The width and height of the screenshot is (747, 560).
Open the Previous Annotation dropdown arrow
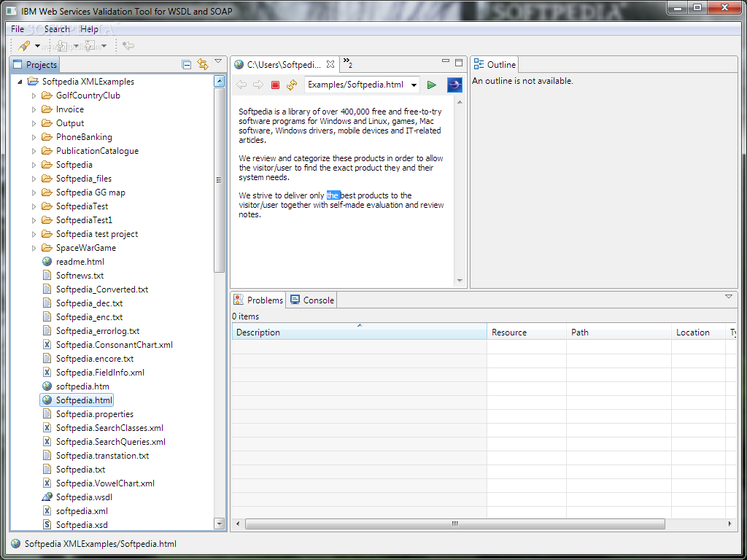(104, 46)
